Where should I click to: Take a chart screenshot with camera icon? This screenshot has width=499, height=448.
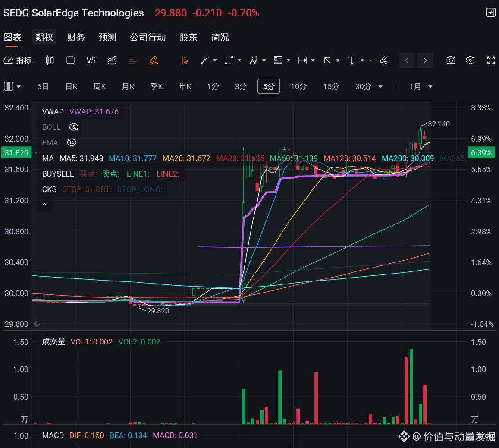tap(451, 60)
